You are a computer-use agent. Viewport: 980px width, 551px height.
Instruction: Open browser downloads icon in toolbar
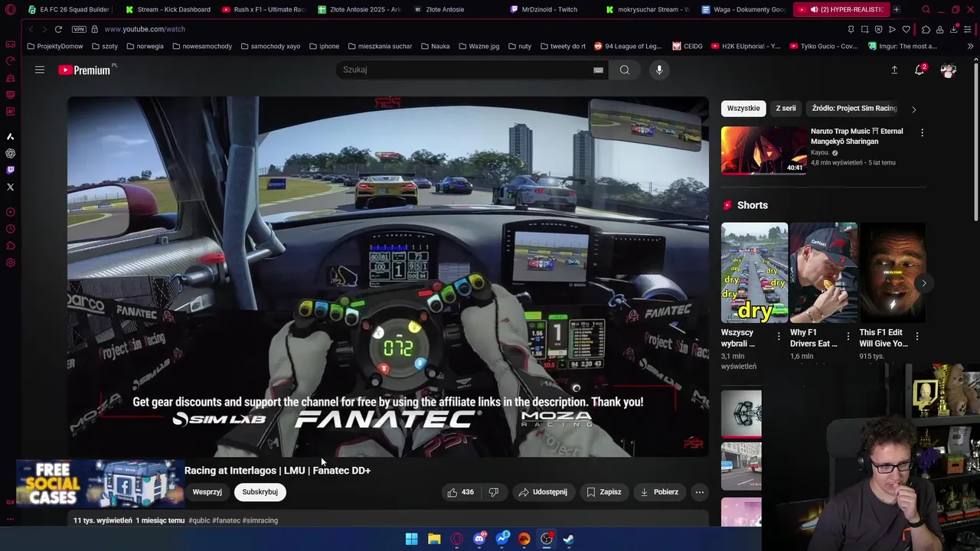[x=954, y=29]
